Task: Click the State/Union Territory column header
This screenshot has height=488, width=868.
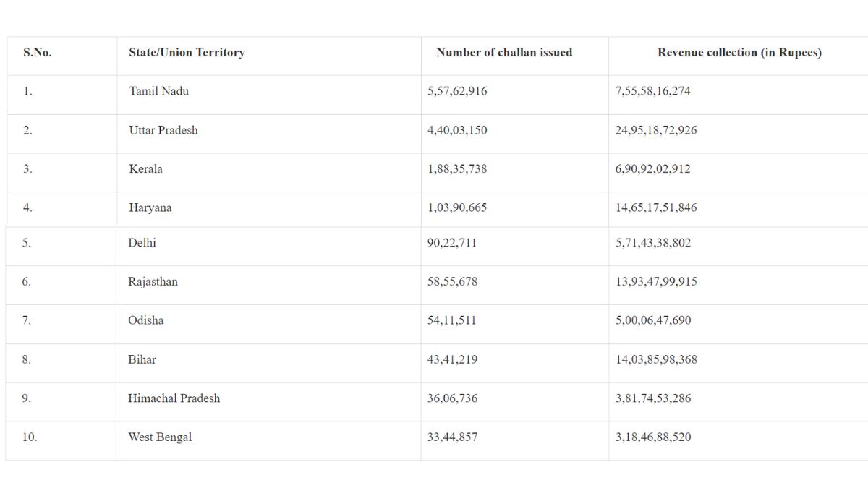Action: [x=187, y=53]
